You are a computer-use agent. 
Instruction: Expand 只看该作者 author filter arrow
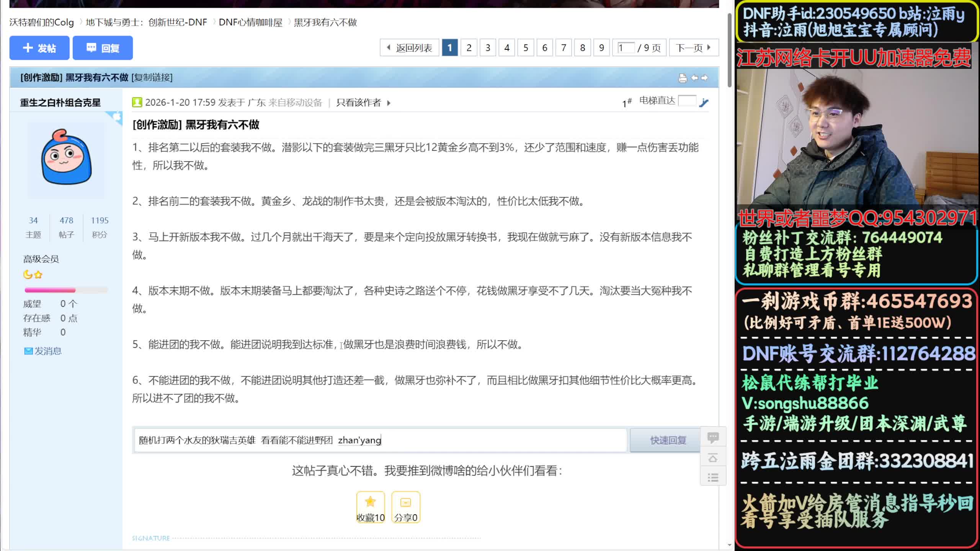tap(389, 103)
